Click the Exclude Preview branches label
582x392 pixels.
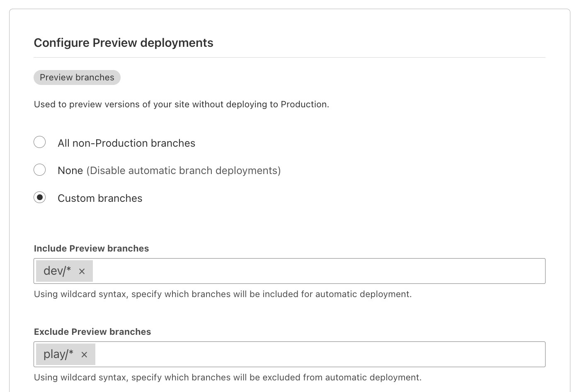click(x=92, y=332)
